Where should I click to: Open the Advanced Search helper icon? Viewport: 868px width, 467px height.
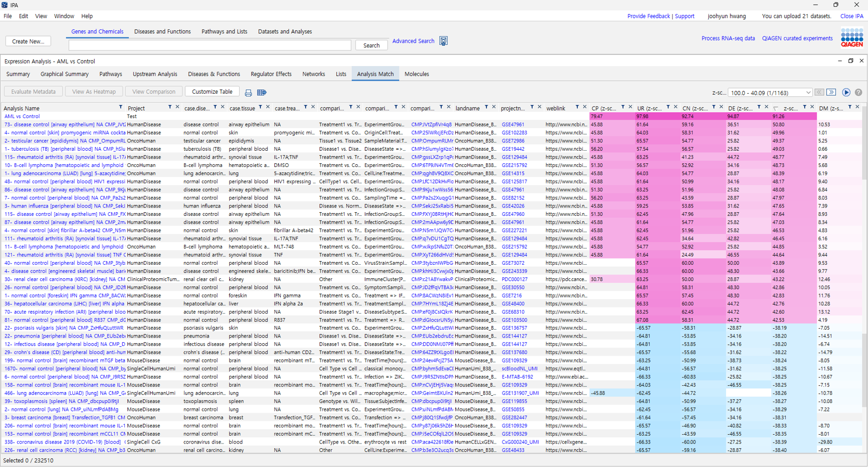[x=443, y=41]
